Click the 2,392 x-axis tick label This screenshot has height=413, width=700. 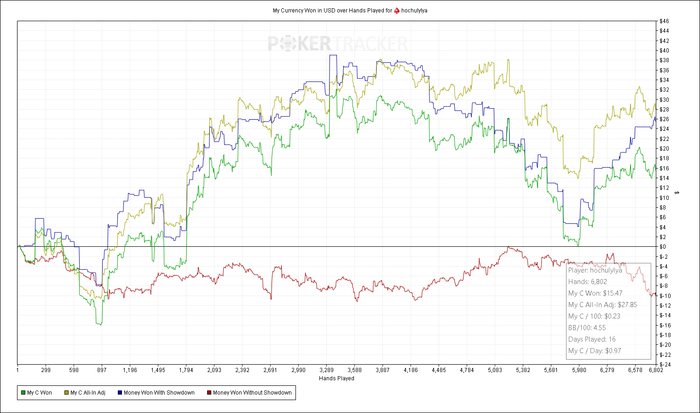pos(242,370)
